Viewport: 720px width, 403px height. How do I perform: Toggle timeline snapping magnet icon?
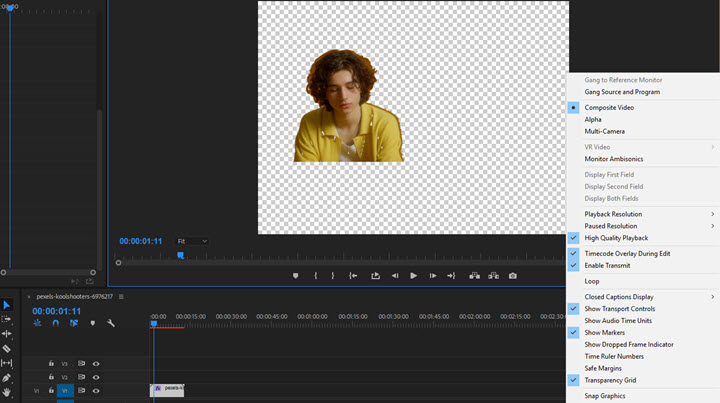coord(55,323)
